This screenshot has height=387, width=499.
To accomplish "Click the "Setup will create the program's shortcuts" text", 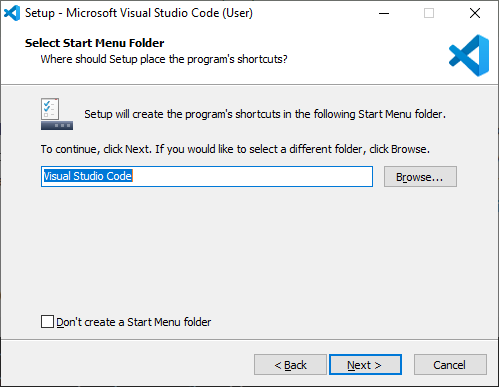I will [x=265, y=114].
